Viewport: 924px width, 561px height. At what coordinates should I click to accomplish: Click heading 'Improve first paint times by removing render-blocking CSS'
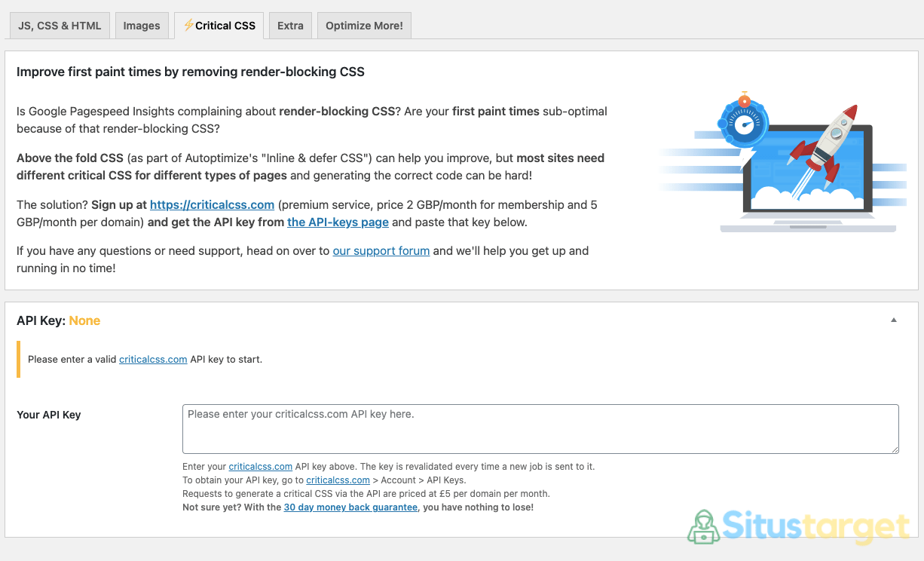coord(191,72)
